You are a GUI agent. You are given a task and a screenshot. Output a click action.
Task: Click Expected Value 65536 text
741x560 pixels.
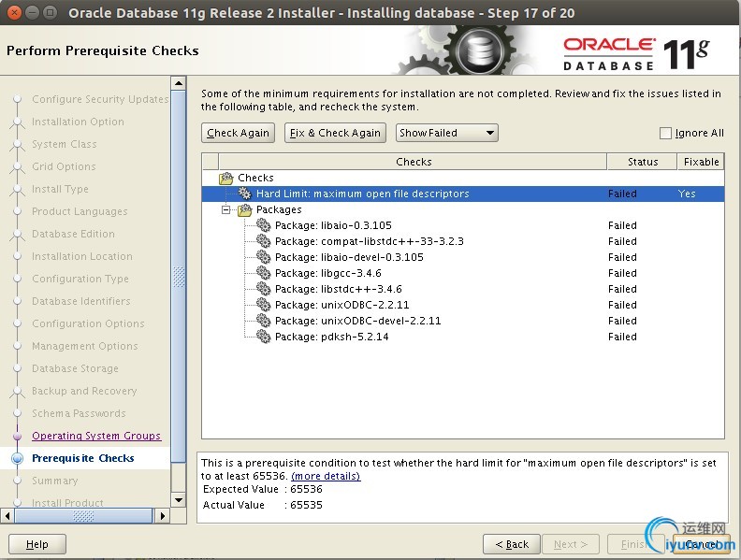tap(263, 489)
